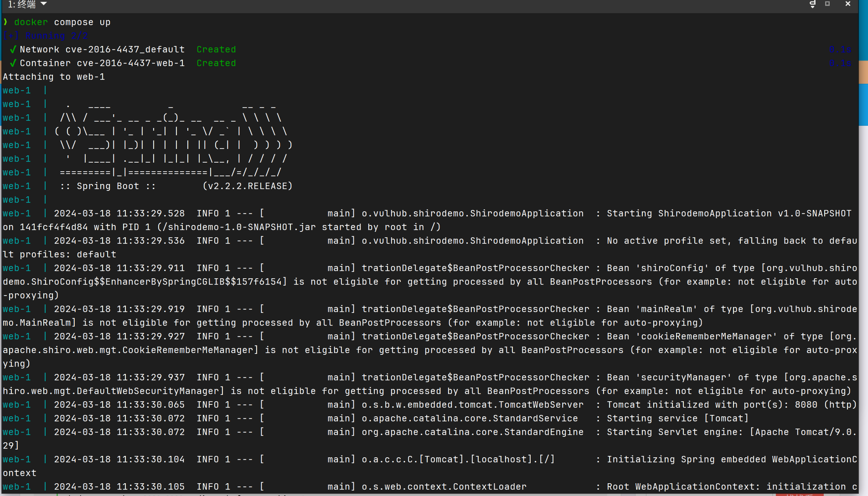Click the timestamp "2024-03-18 11:33:30.105"
Viewport: 868px width, 496px height.
coord(119,487)
